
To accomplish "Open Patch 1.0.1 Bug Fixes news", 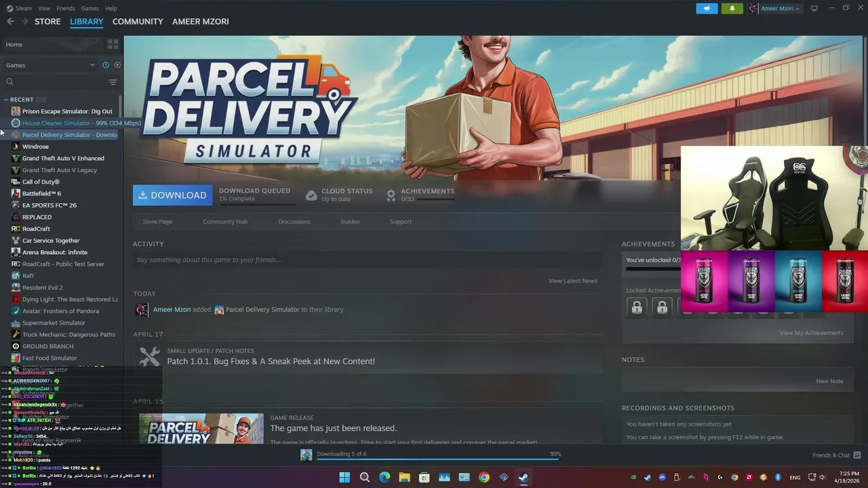I will coord(271,361).
